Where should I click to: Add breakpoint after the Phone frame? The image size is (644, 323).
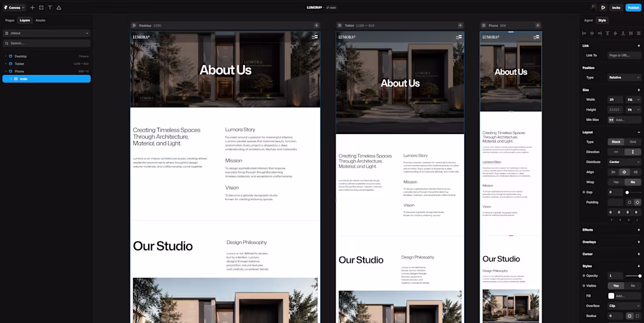537,25
